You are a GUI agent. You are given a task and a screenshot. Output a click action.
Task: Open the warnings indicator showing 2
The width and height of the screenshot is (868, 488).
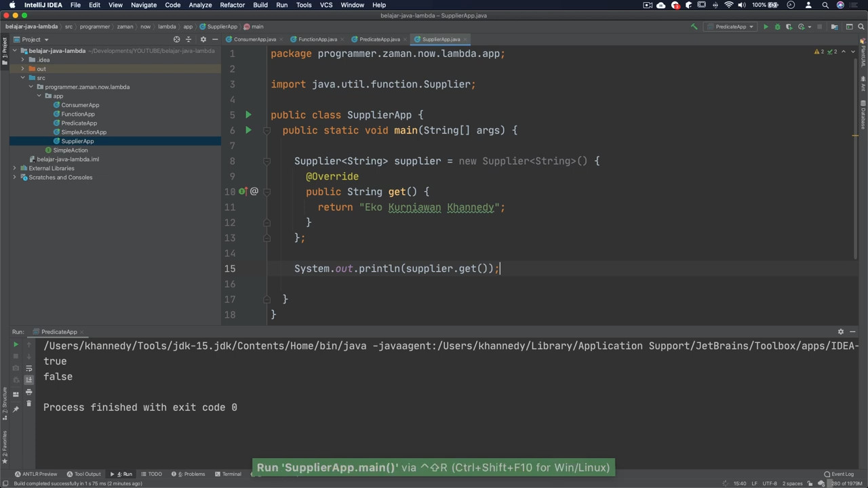tap(819, 52)
